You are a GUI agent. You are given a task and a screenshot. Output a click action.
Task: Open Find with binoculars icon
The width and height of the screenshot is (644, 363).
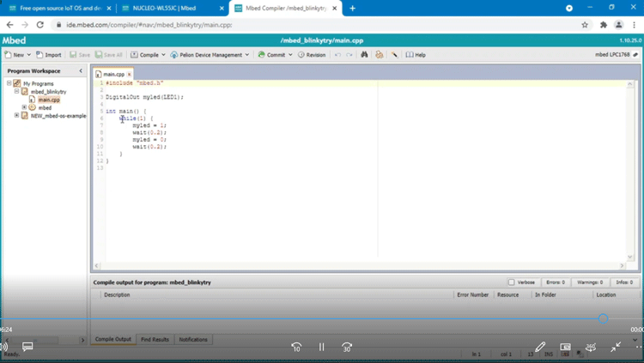pos(364,54)
